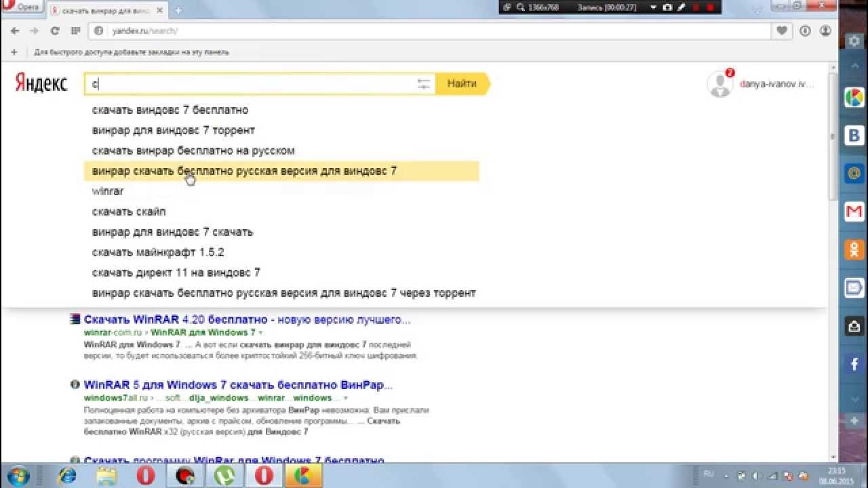
Task: Open the dark inbox sidebar icon
Action: click(854, 326)
